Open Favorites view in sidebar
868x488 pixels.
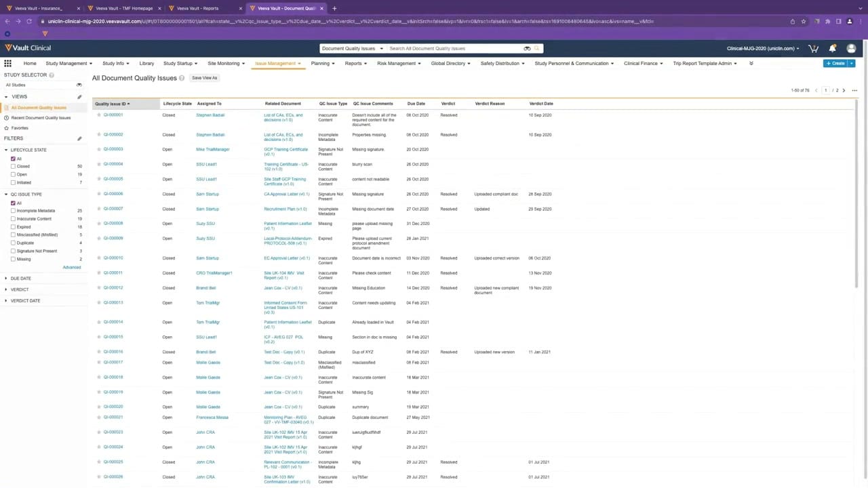coord(20,128)
